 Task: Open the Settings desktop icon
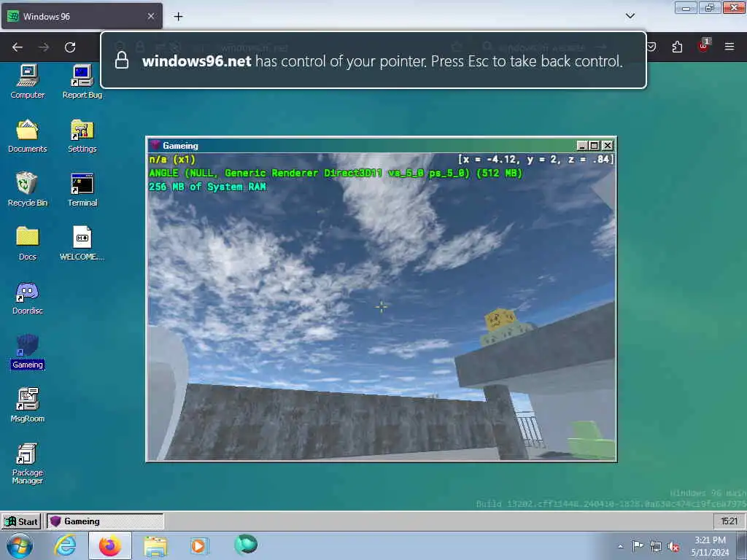point(82,136)
